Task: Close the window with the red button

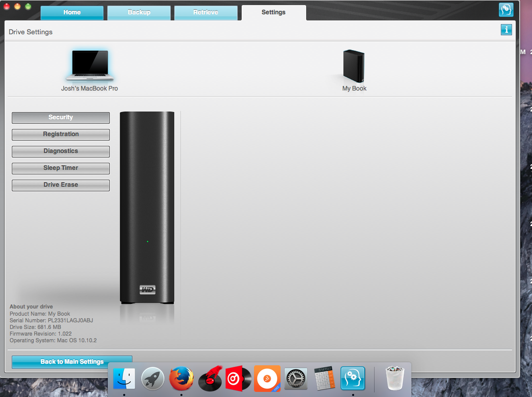Action: [x=7, y=6]
